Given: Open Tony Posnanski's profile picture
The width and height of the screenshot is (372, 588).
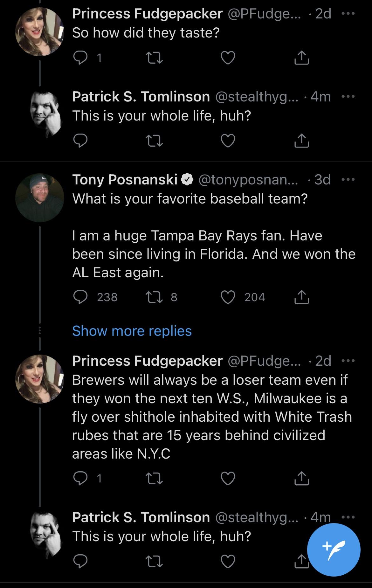Looking at the screenshot, I should [39, 197].
